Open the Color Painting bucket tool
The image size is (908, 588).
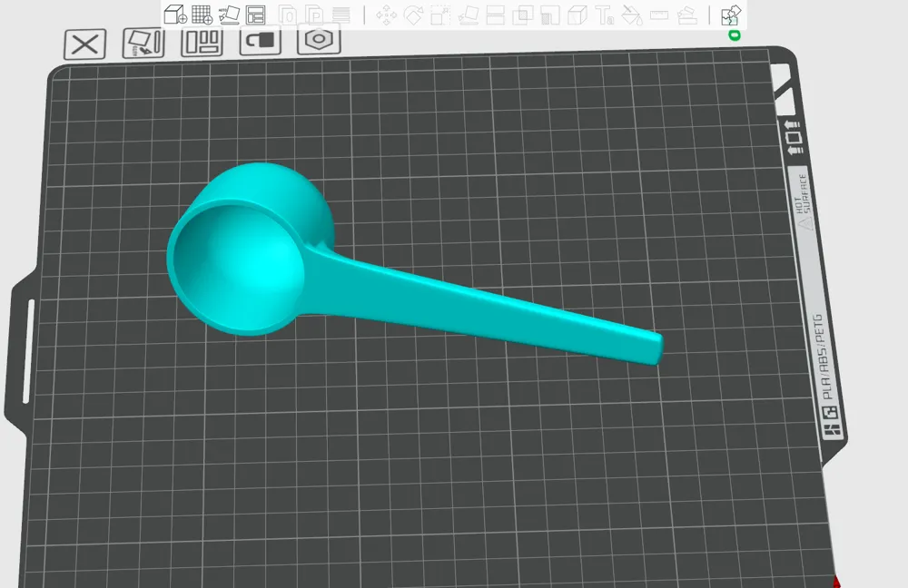tap(632, 15)
